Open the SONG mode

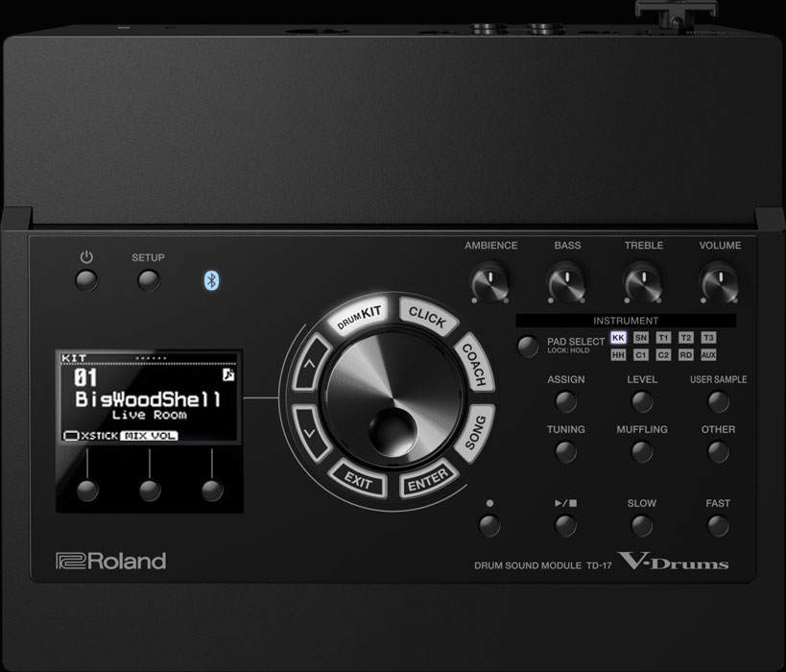pyautogui.click(x=475, y=432)
